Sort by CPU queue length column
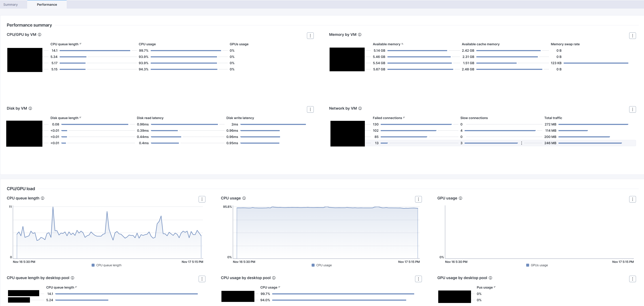644x306 pixels. tap(64, 44)
